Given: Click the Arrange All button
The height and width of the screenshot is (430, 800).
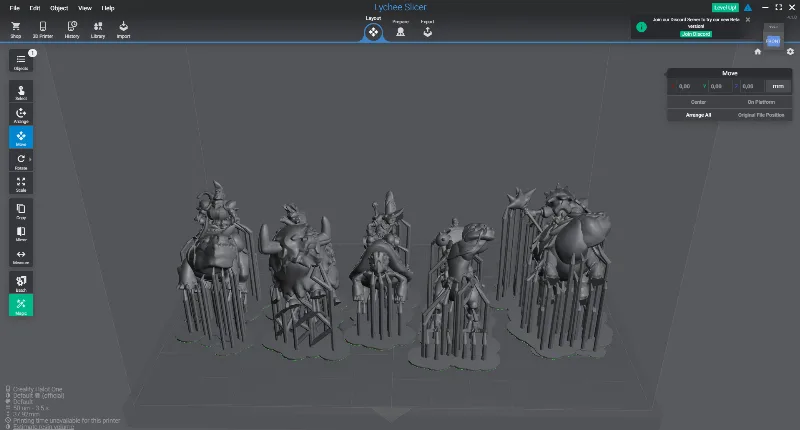Looking at the screenshot, I should 698,115.
